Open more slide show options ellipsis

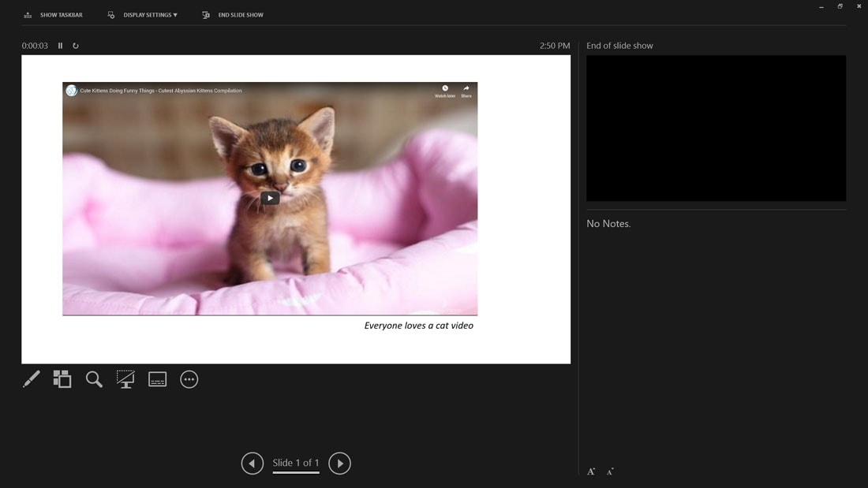pos(189,379)
